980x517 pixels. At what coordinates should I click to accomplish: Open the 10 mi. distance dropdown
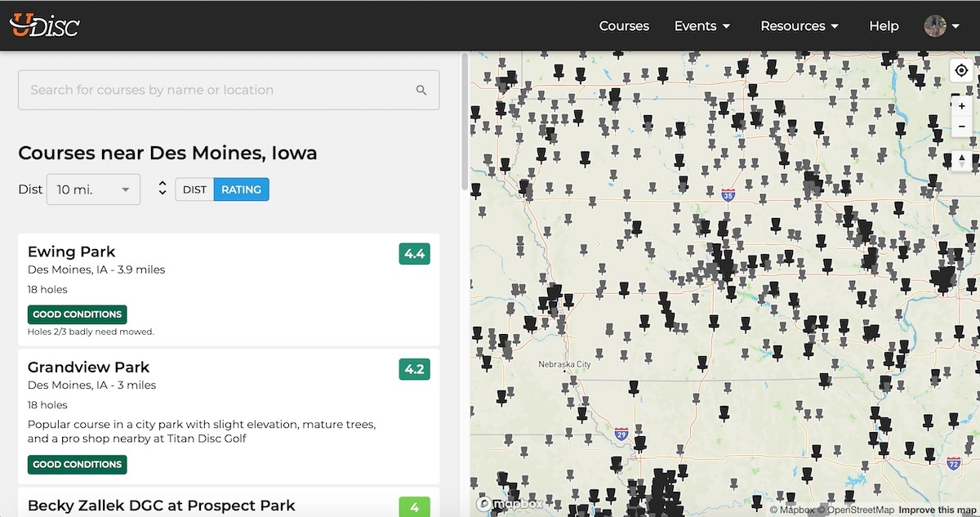[x=93, y=189]
